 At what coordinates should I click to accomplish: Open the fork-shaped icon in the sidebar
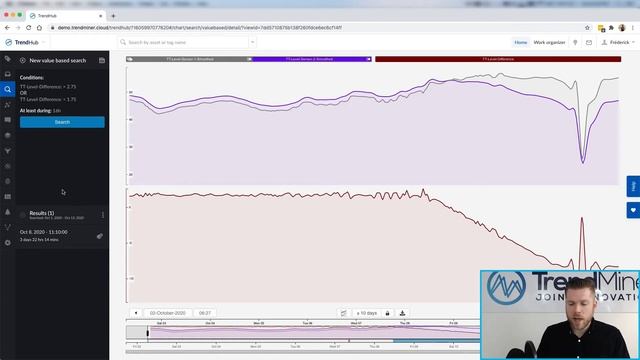[7, 227]
